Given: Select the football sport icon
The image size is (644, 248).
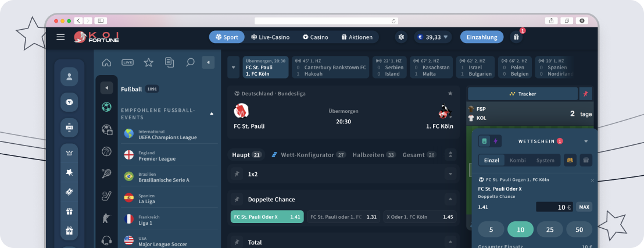Looking at the screenshot, I should (107, 107).
